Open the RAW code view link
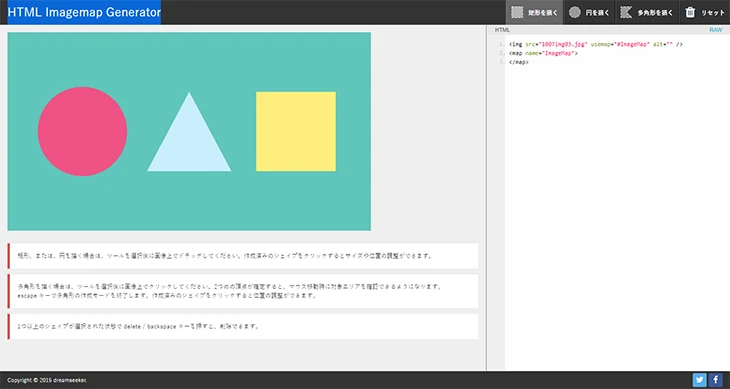Screen dimensions: 730x389 tap(716, 30)
